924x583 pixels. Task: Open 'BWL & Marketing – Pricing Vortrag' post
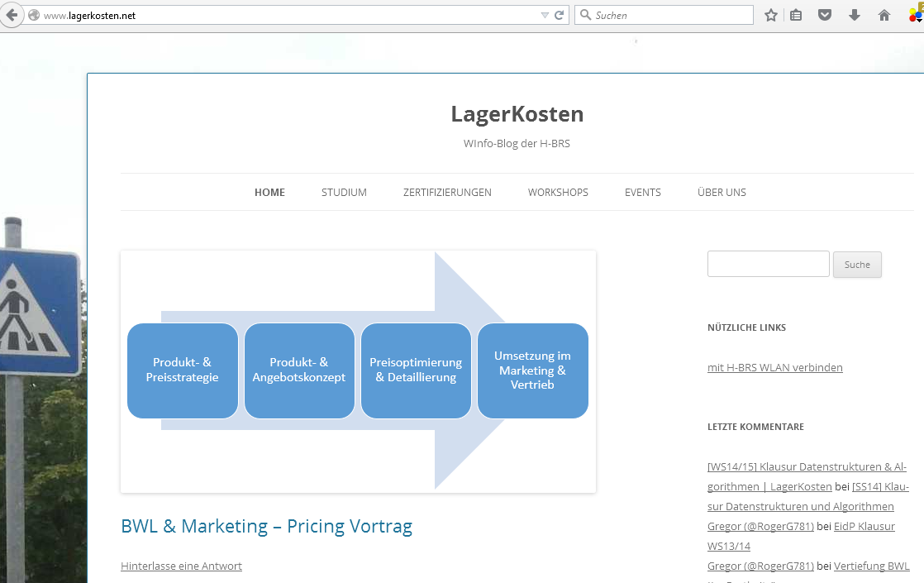[x=266, y=527]
